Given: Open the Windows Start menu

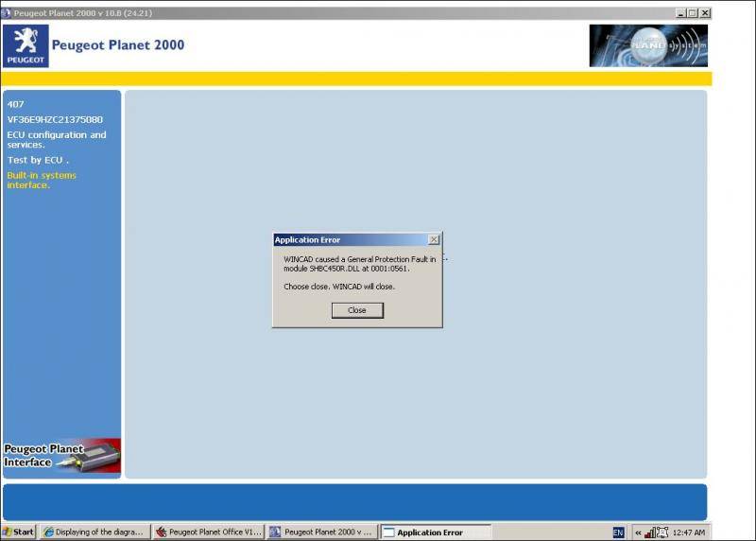Looking at the screenshot, I should click(18, 532).
